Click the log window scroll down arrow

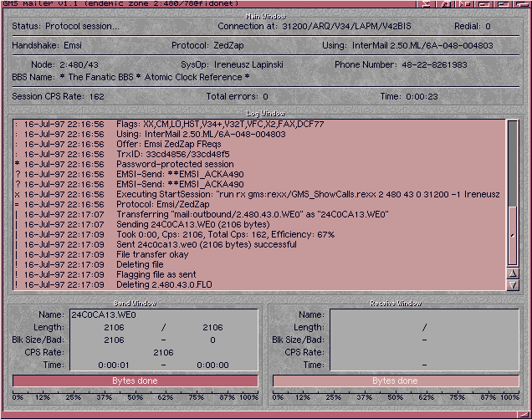click(x=514, y=284)
